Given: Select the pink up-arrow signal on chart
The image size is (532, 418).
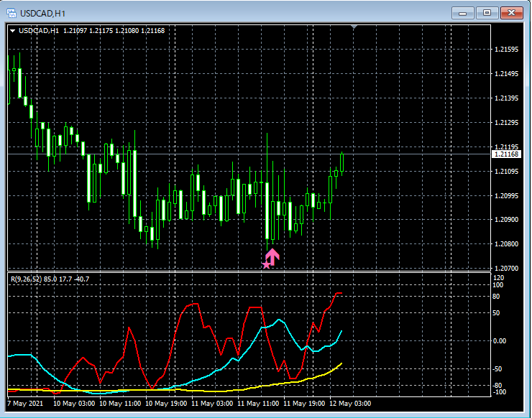Looking at the screenshot, I should pos(272,256).
